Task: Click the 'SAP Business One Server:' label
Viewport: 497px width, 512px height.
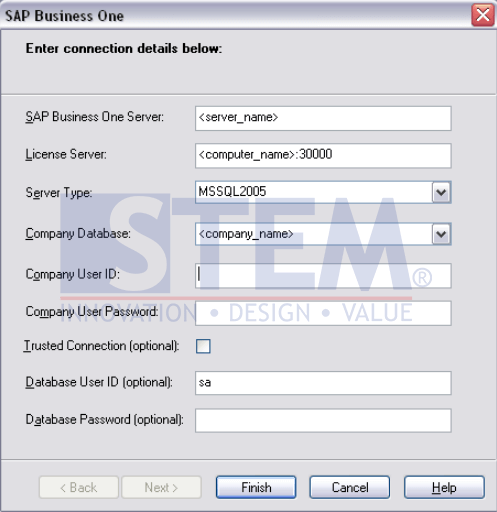Action: tap(95, 117)
